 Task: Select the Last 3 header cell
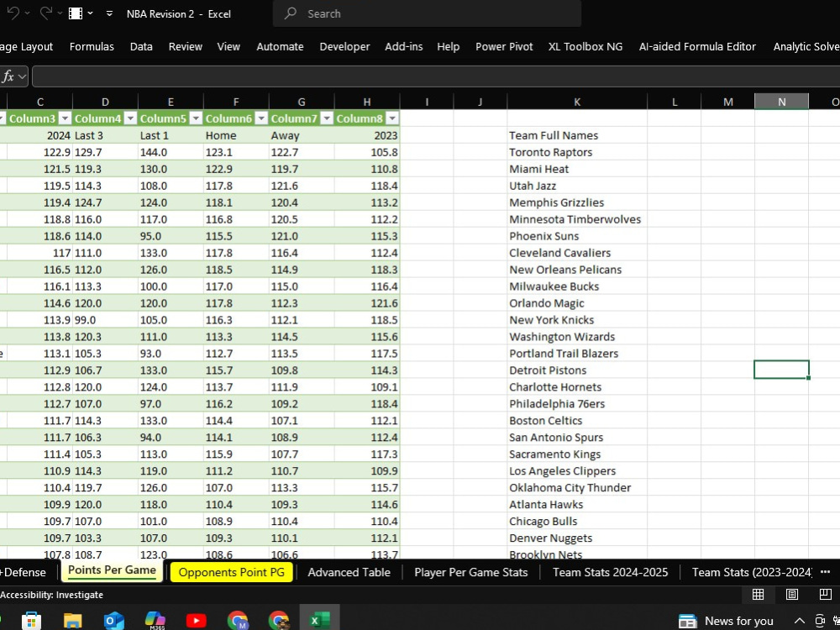[x=105, y=135]
